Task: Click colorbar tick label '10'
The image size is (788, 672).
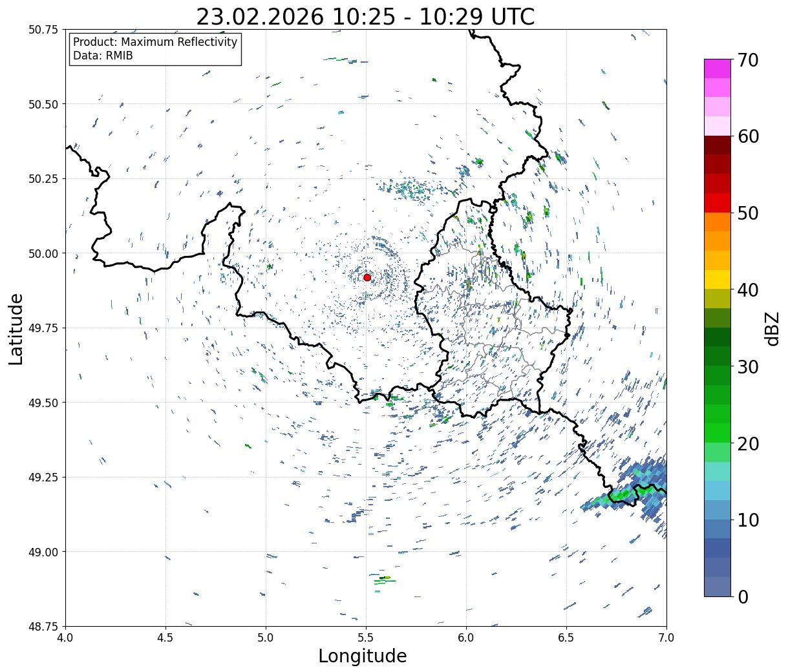Action: [x=748, y=520]
